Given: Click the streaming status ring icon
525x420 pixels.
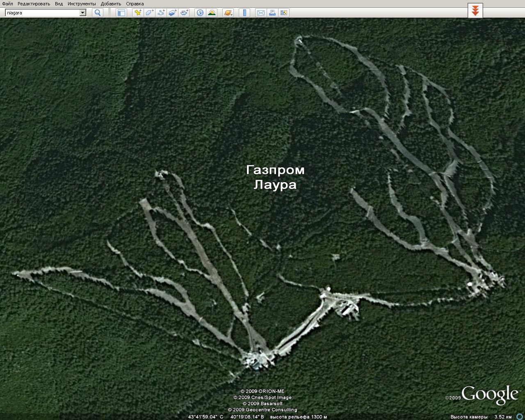Looking at the screenshot, I should pos(520,417).
